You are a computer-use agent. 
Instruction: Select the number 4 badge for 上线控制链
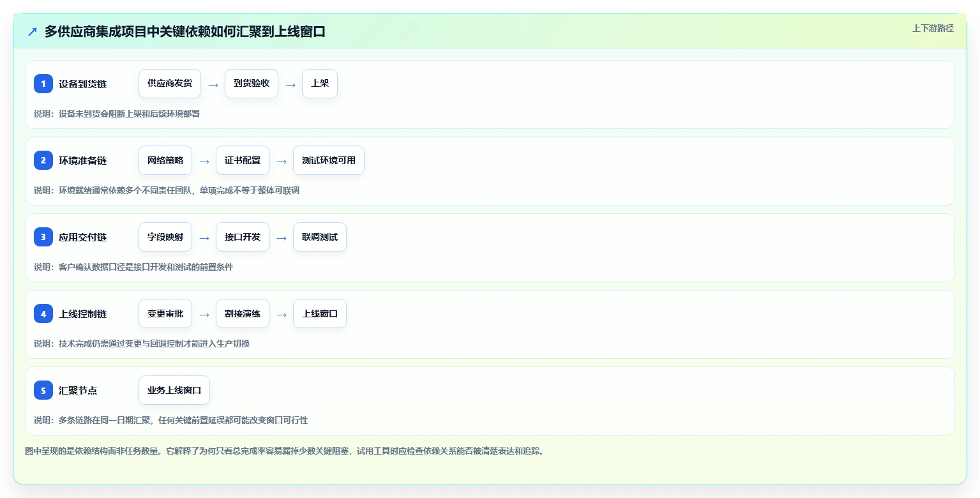[x=43, y=313]
